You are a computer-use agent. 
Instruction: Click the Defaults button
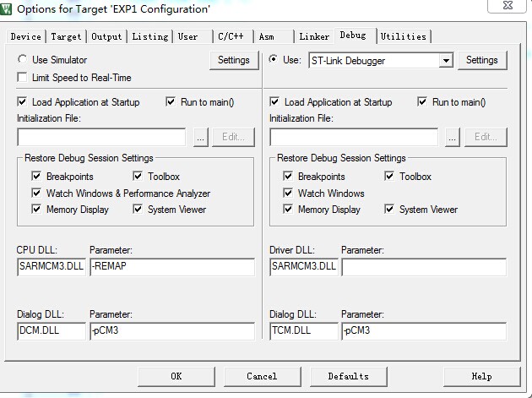pos(348,376)
